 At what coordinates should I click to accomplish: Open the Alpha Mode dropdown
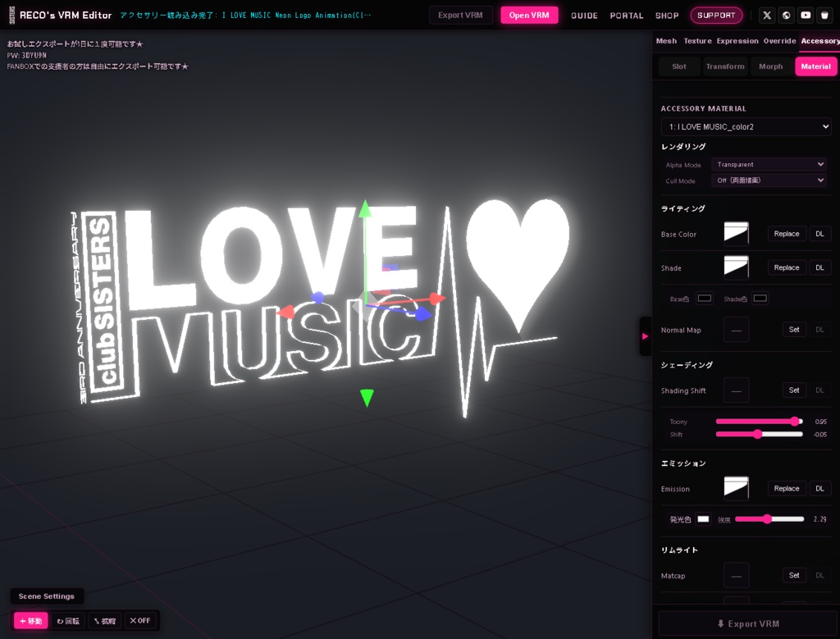click(x=768, y=164)
